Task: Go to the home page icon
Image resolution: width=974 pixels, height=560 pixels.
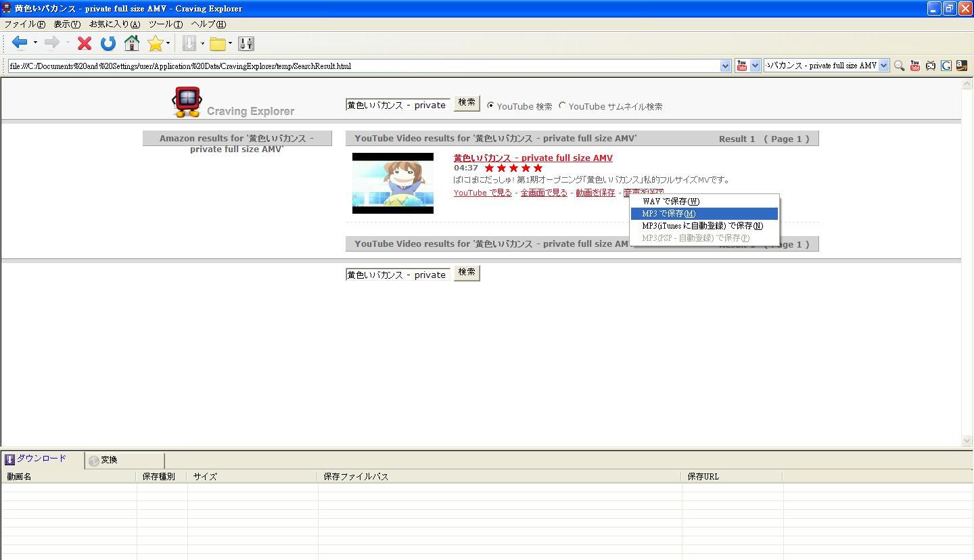Action: coord(132,43)
